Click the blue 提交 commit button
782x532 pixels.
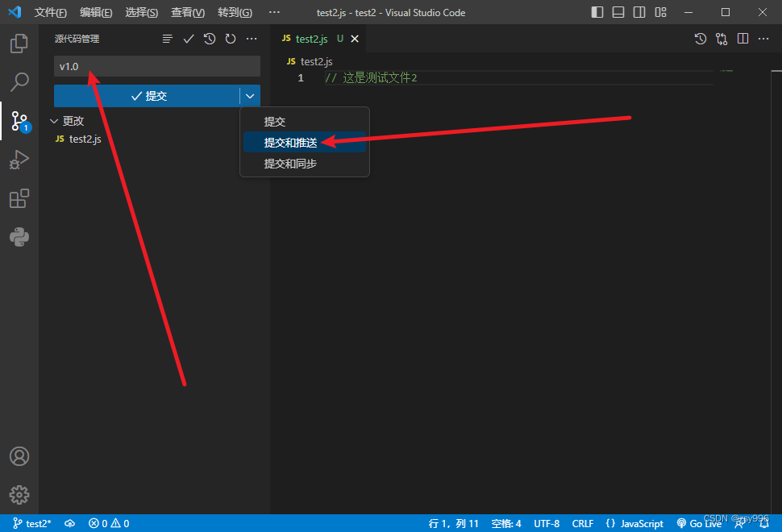[147, 96]
